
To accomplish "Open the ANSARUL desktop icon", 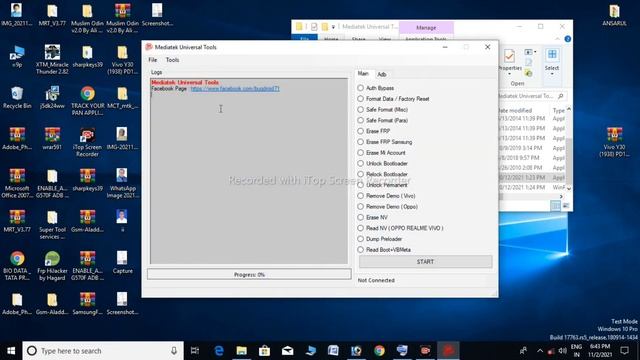I will pyautogui.click(x=614, y=16).
